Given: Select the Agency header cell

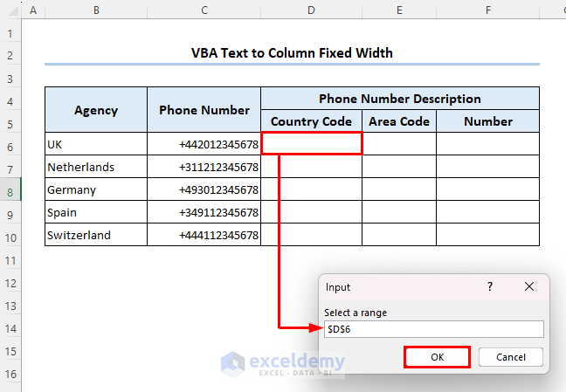Looking at the screenshot, I should click(x=96, y=110).
